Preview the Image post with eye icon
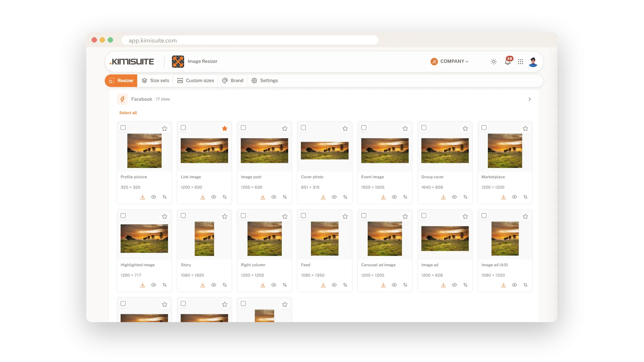The width and height of the screenshot is (644, 362). coord(274,197)
